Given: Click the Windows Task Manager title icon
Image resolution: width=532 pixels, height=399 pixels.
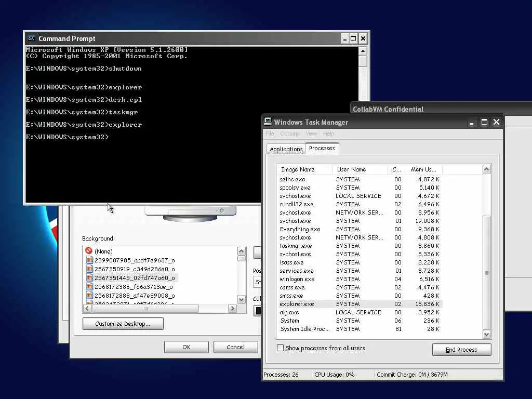Looking at the screenshot, I should point(268,122).
